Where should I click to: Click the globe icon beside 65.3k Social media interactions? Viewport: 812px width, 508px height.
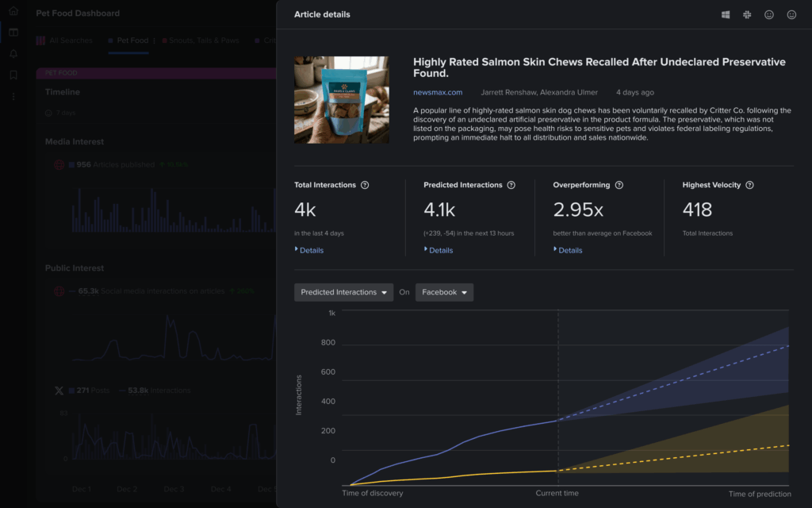[x=59, y=291]
